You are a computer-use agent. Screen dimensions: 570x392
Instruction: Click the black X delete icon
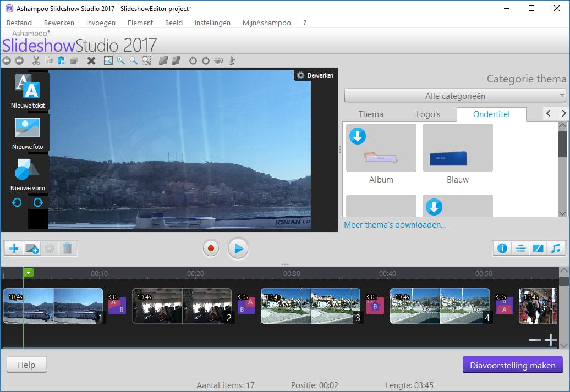pyautogui.click(x=91, y=60)
